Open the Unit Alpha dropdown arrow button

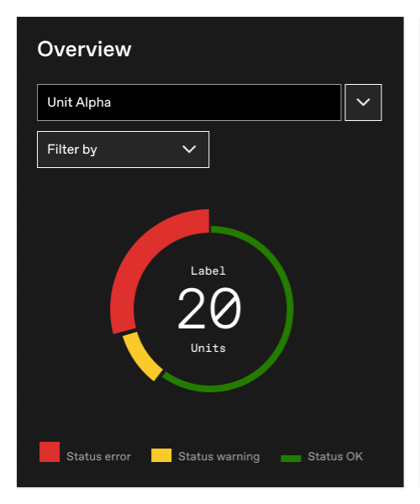[x=363, y=102]
